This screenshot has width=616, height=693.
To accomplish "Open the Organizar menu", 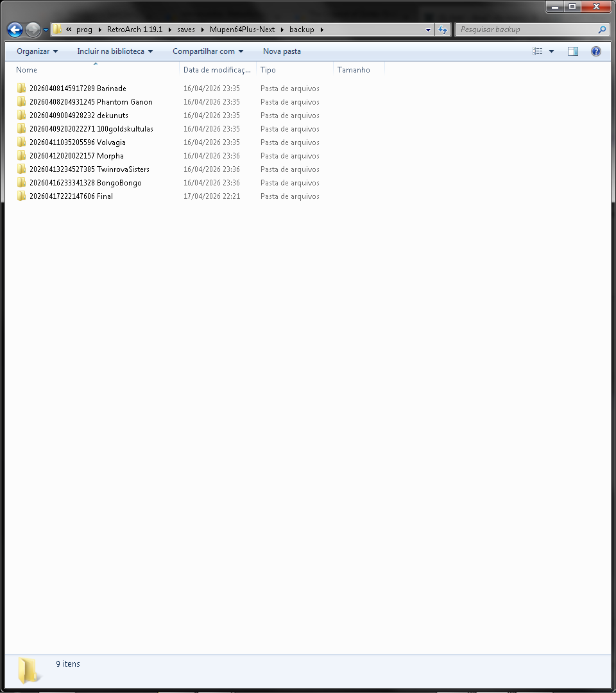I will tap(37, 51).
